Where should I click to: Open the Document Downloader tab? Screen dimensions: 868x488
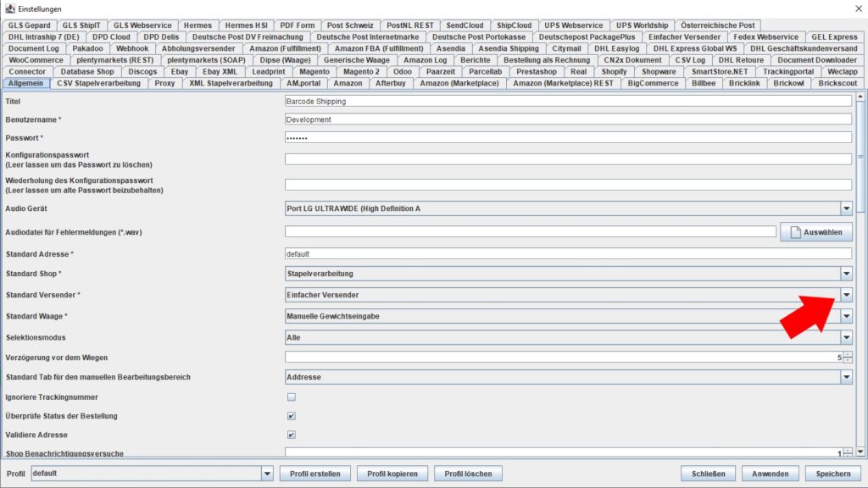coord(816,60)
